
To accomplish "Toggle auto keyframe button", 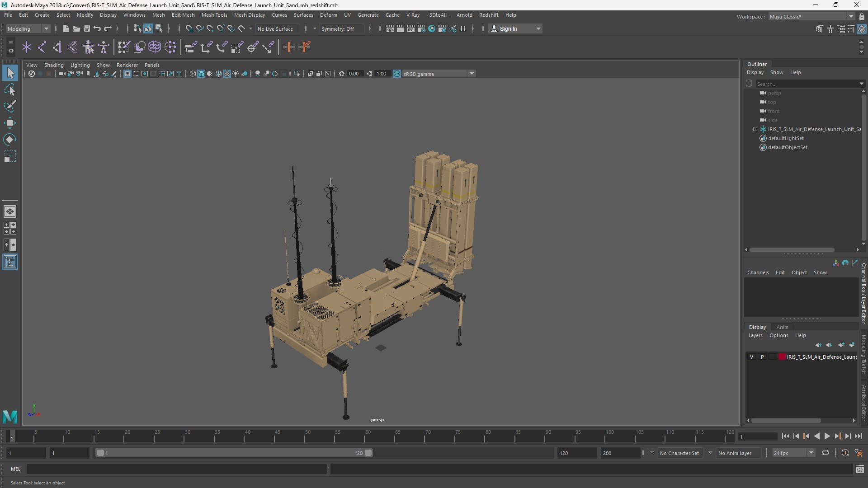I will 845,453.
